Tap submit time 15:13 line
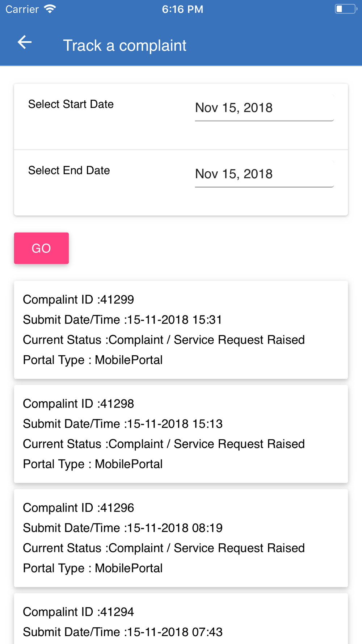This screenshot has height=644, width=362. 123,424
